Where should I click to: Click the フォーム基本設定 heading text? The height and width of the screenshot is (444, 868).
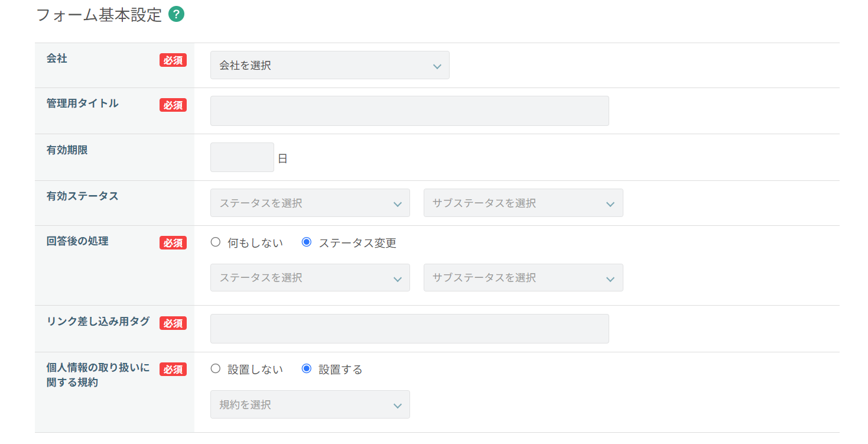pos(99,15)
